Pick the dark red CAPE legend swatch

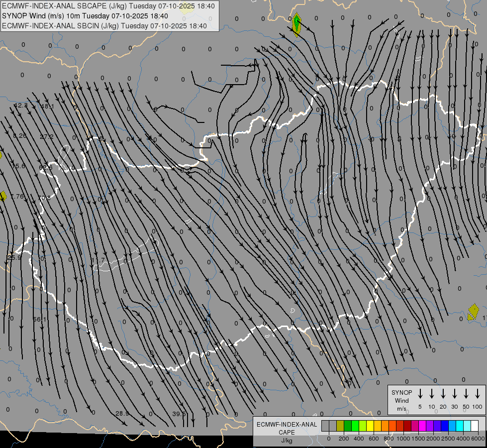407,426
